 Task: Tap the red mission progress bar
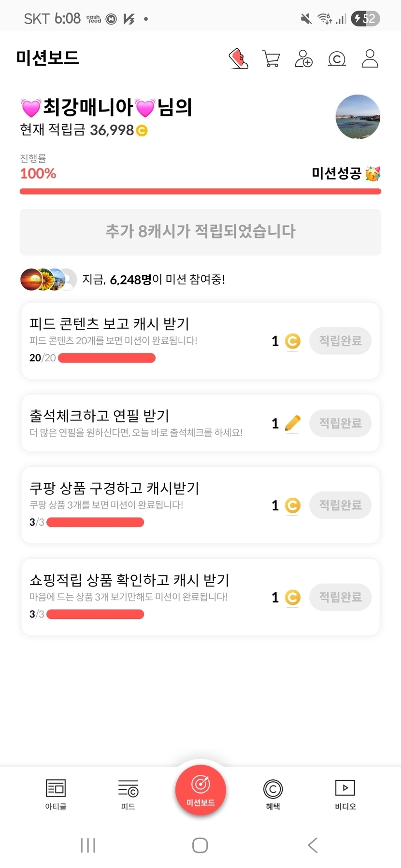point(200,192)
